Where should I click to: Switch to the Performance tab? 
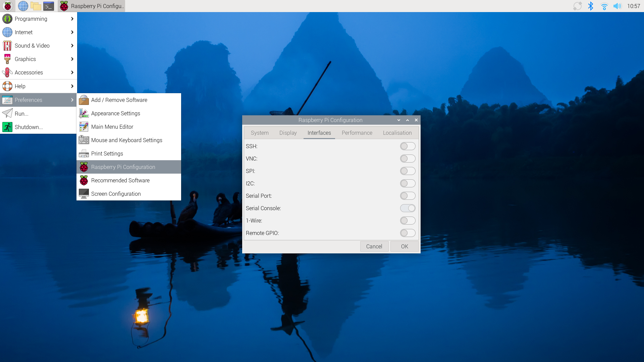[357, 133]
